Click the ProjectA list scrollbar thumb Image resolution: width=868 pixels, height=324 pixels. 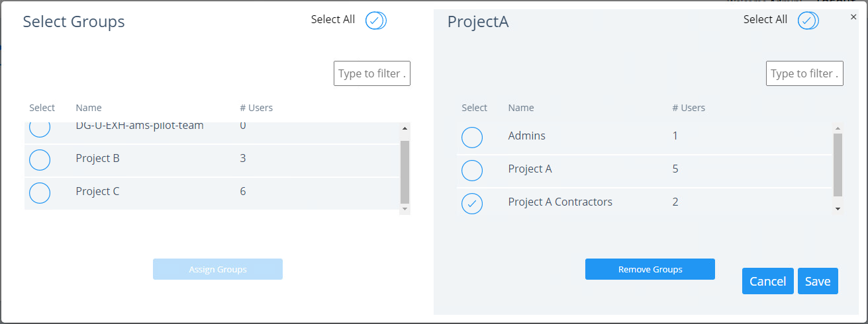click(838, 165)
